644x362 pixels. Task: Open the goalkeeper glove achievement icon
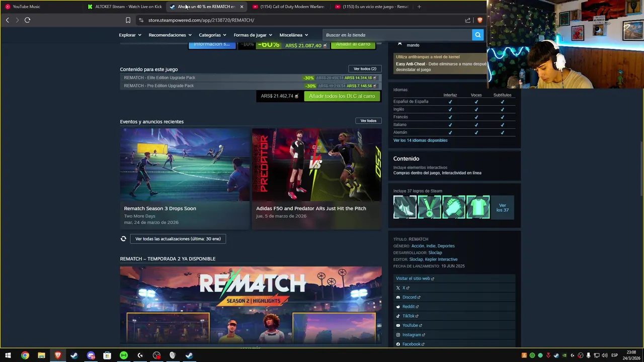[x=454, y=207]
